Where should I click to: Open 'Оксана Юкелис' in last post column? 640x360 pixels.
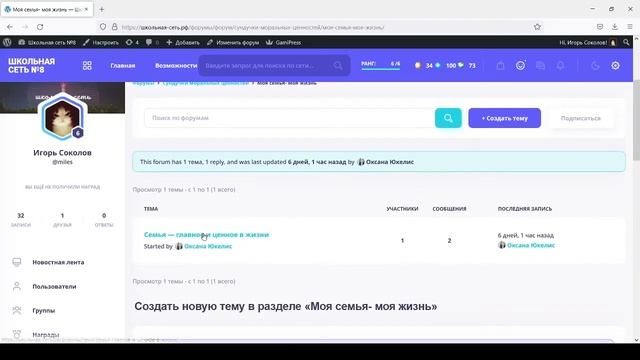531,245
